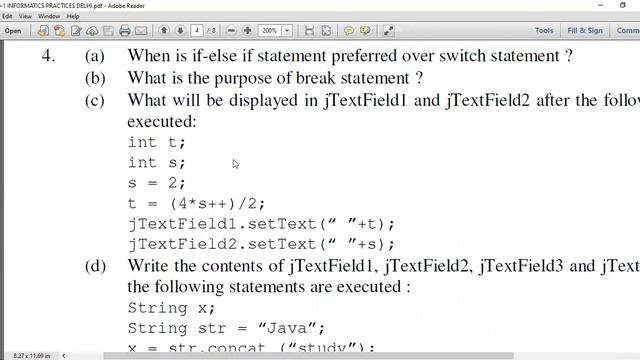The height and width of the screenshot is (360, 640).
Task: Add a sticky note comment icon
Action: [x=349, y=31]
